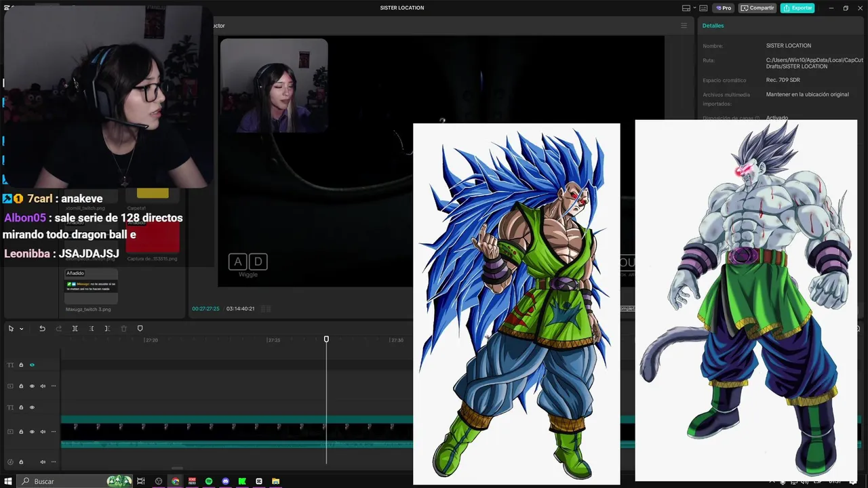The height and width of the screenshot is (488, 868).
Task: Click the redo arrow in timeline toolbar
Action: tap(58, 329)
